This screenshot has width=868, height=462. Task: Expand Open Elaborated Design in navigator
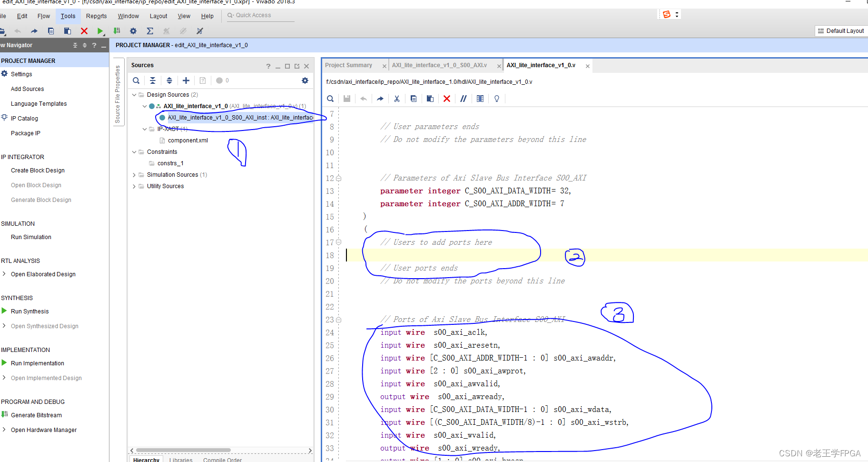pos(4,274)
